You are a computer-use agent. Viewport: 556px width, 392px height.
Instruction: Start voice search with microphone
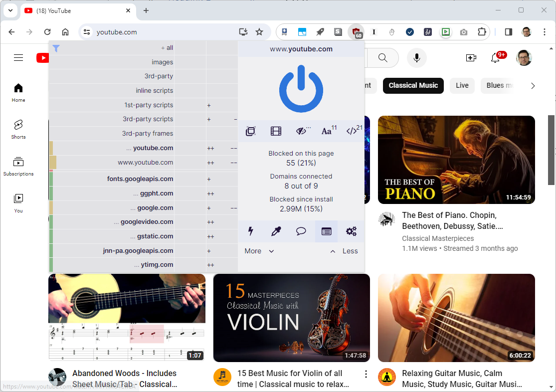point(417,58)
